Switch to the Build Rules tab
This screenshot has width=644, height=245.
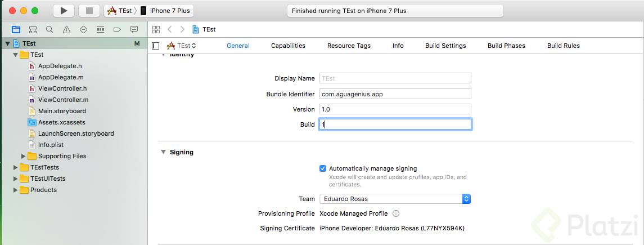pyautogui.click(x=564, y=46)
